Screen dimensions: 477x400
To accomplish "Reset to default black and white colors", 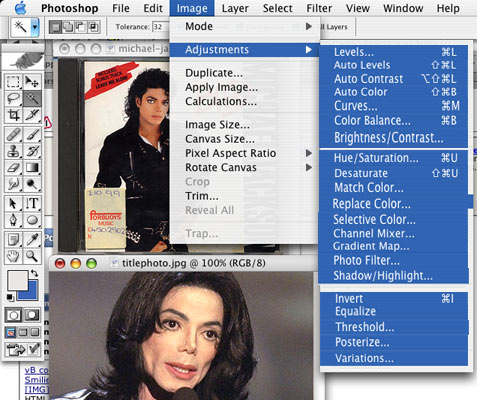I will point(10,297).
